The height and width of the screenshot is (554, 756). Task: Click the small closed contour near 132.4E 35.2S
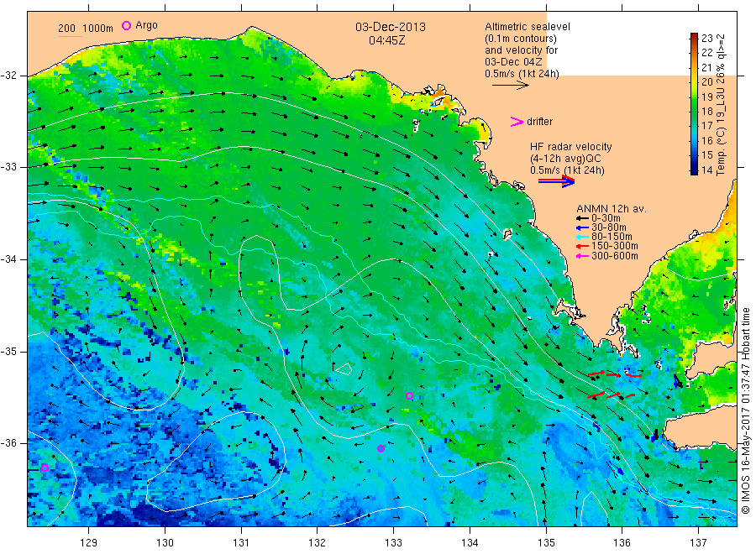344,369
